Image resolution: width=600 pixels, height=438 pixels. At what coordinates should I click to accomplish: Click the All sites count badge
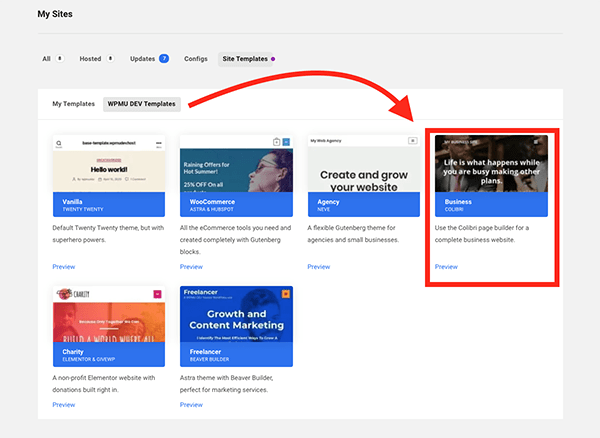(x=60, y=59)
